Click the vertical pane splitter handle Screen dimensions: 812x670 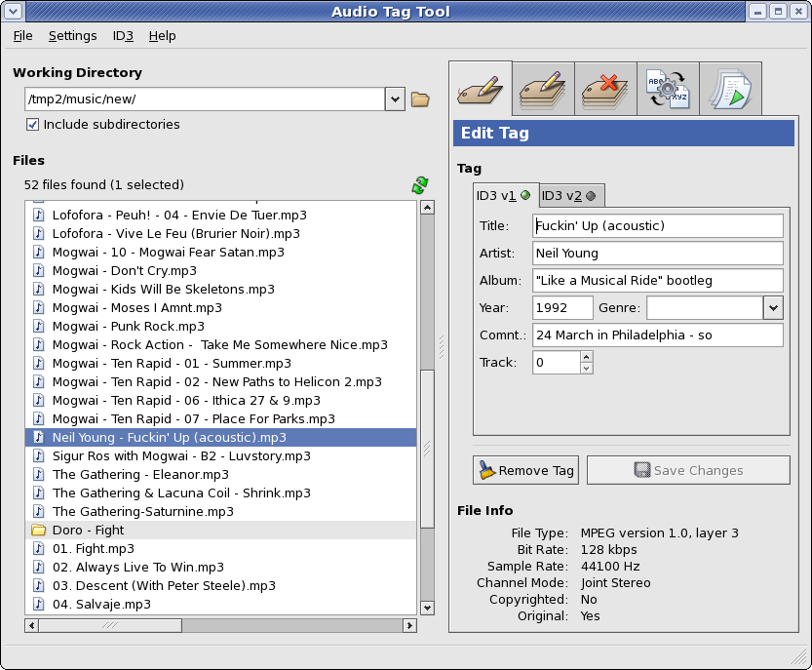(442, 347)
